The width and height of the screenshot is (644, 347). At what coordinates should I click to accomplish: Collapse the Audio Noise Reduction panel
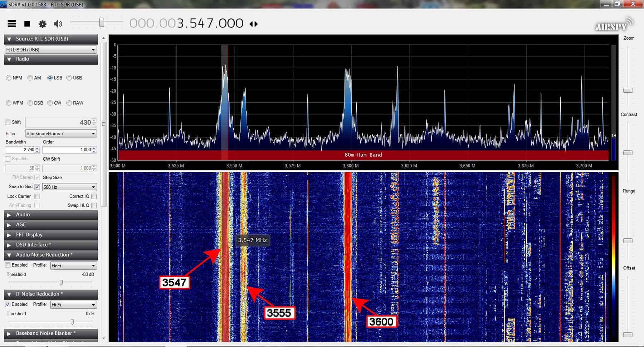click(51, 255)
